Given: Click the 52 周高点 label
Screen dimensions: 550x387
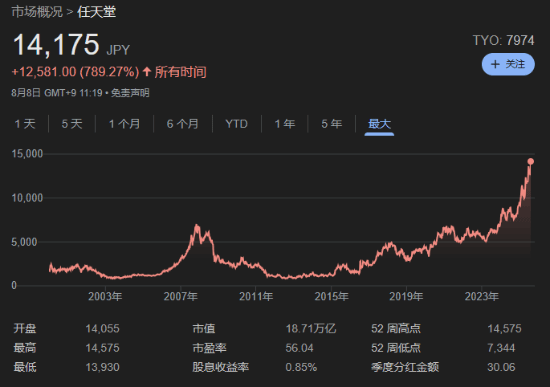Looking at the screenshot, I should pyautogui.click(x=396, y=329).
